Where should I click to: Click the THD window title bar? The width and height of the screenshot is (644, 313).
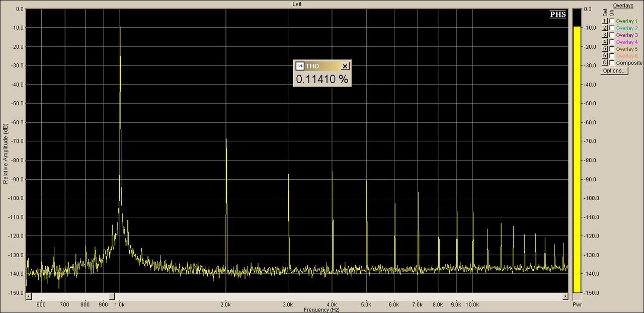click(322, 66)
